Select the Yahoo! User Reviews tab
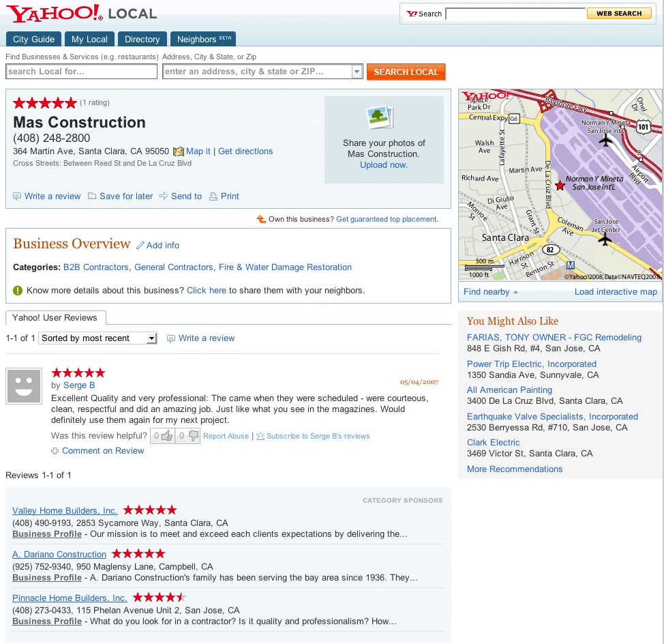 (x=55, y=318)
